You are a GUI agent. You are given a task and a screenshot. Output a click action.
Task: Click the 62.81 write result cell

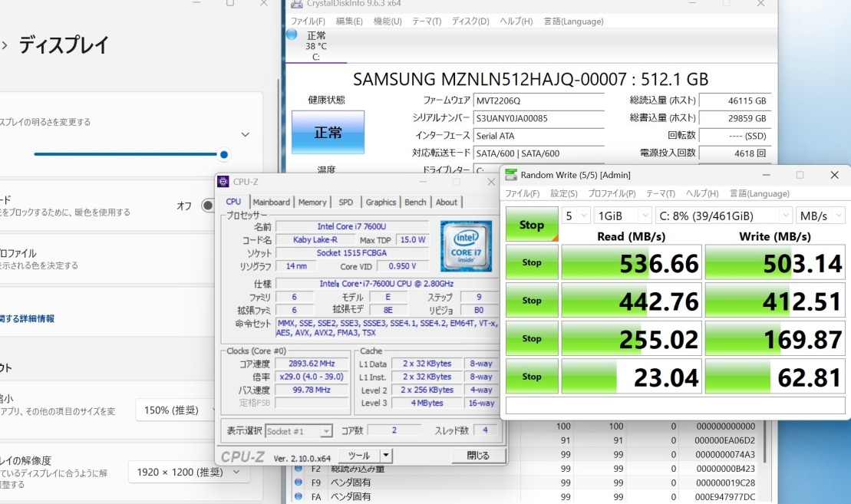pos(775,377)
